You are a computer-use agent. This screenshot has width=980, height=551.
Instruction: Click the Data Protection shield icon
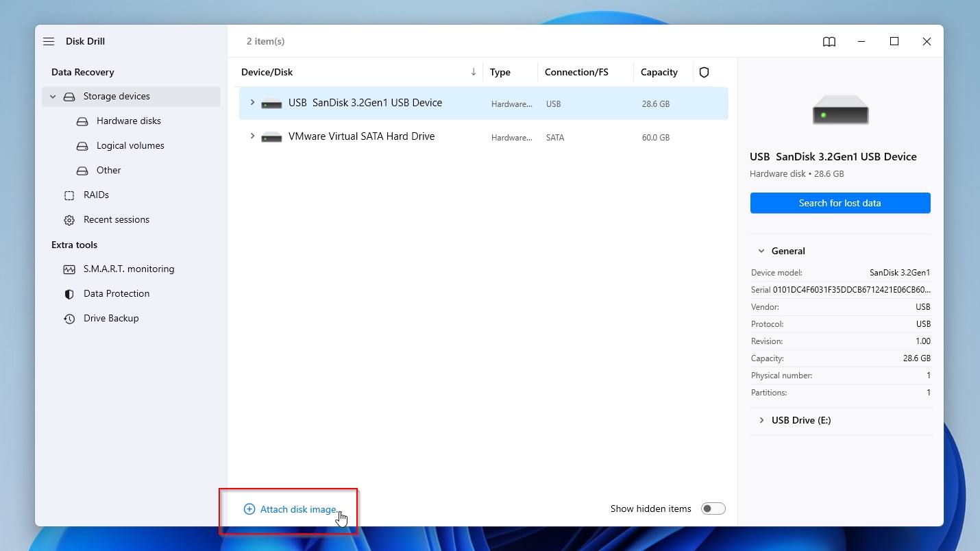pyautogui.click(x=69, y=294)
